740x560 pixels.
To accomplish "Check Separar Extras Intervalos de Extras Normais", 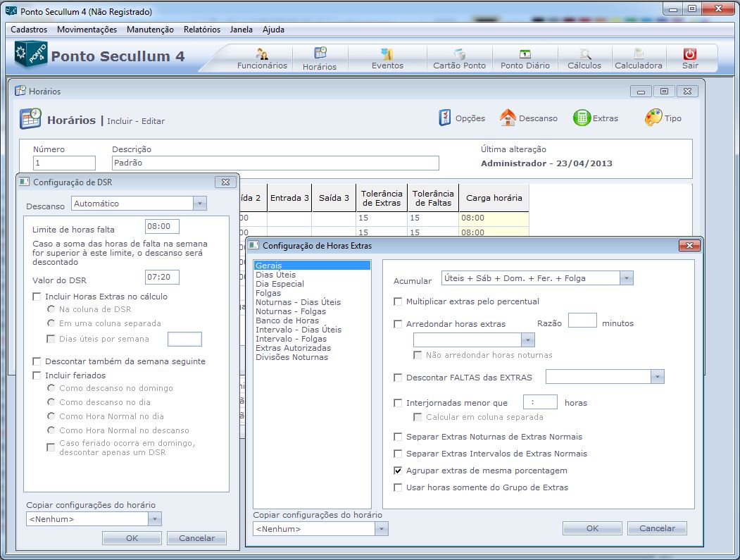I will click(x=398, y=454).
